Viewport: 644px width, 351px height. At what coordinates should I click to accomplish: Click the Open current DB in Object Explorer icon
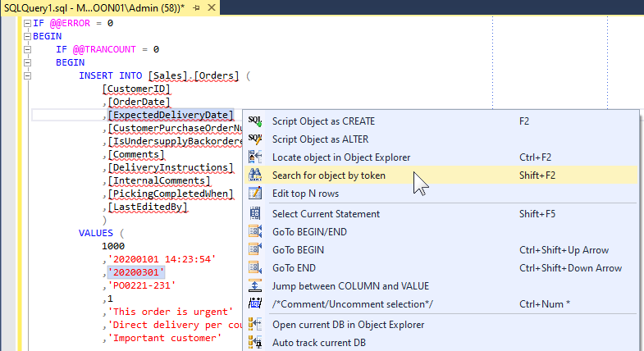coord(255,324)
